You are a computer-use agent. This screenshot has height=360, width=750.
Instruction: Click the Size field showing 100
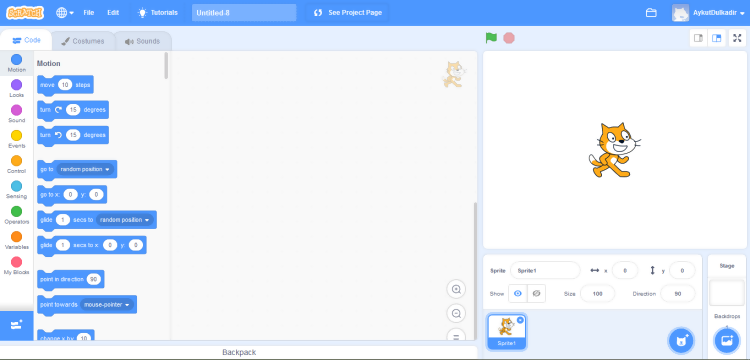point(597,294)
